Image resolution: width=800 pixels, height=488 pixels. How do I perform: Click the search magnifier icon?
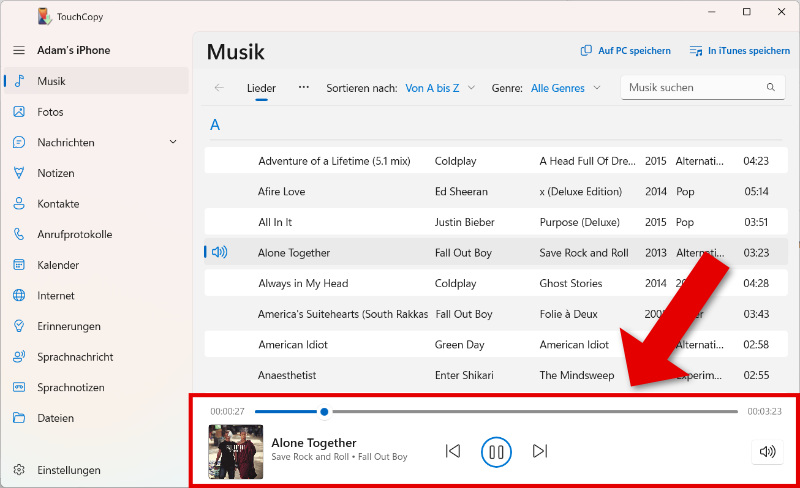pos(771,88)
